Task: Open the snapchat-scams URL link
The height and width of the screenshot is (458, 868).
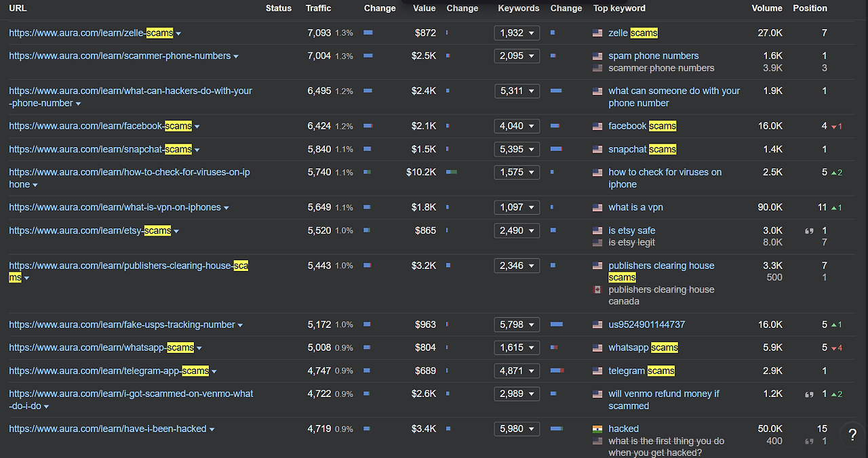Action: click(x=100, y=149)
